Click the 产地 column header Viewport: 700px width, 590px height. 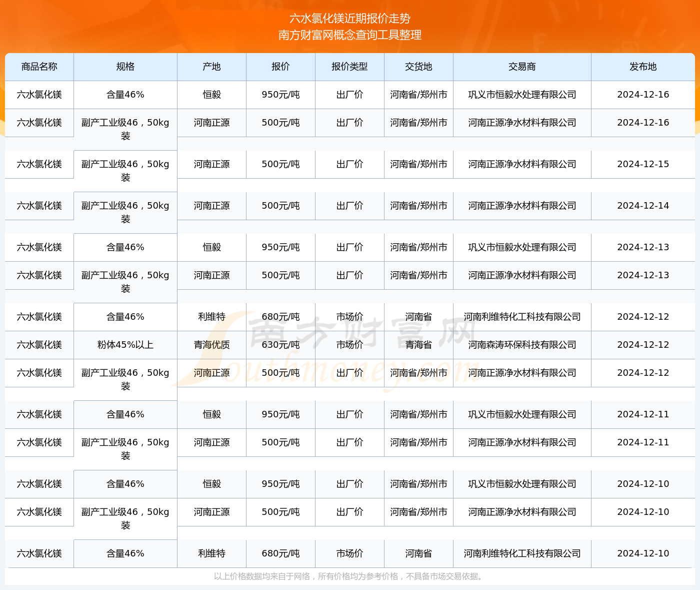pyautogui.click(x=211, y=67)
